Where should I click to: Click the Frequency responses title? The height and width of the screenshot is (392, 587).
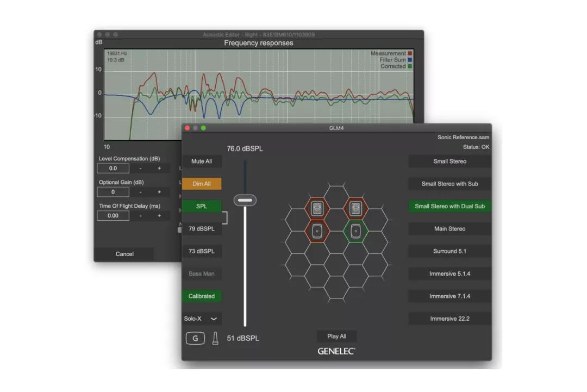click(x=259, y=43)
